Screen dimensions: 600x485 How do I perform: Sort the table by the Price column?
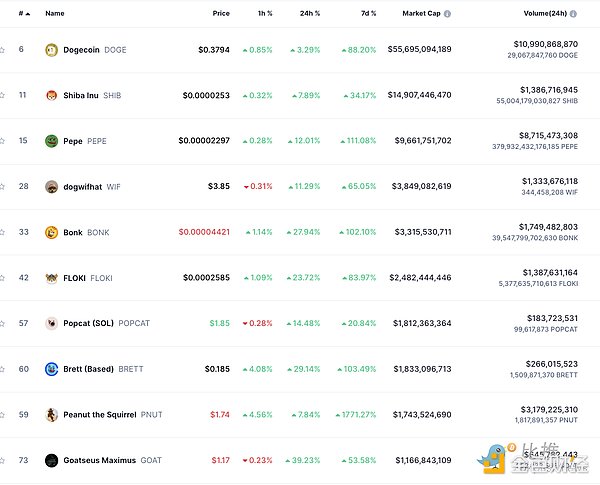pos(221,14)
